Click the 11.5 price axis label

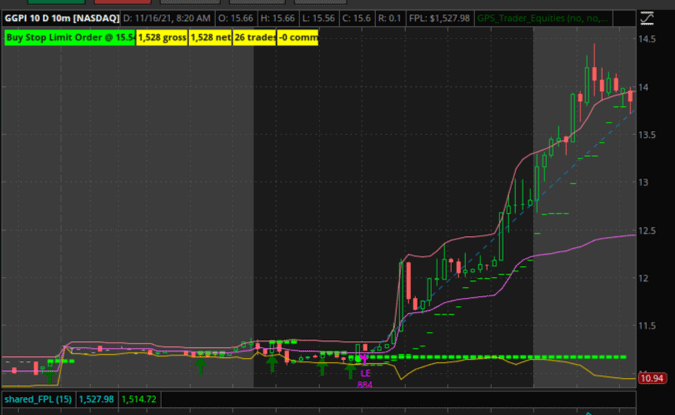(x=647, y=326)
